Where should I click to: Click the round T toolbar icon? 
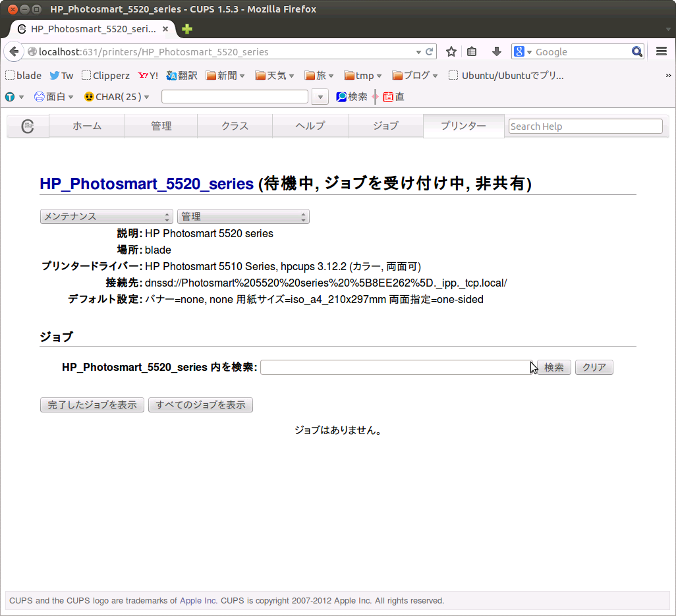tap(10, 97)
